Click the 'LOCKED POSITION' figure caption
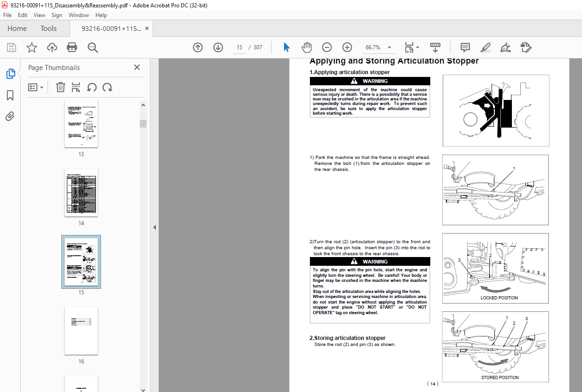The image size is (582, 392). pyautogui.click(x=499, y=298)
